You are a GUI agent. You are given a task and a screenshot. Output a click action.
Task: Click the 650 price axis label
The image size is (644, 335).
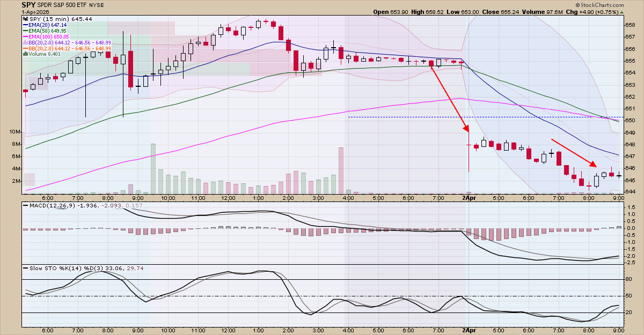pos(631,120)
